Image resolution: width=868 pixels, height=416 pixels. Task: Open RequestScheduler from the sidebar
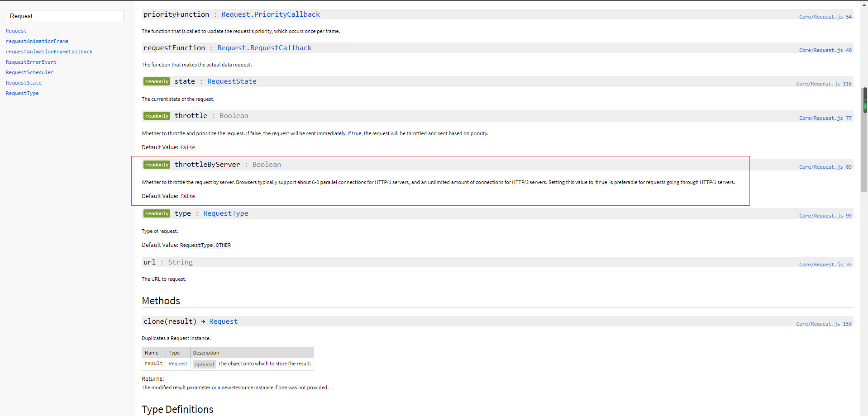(29, 73)
